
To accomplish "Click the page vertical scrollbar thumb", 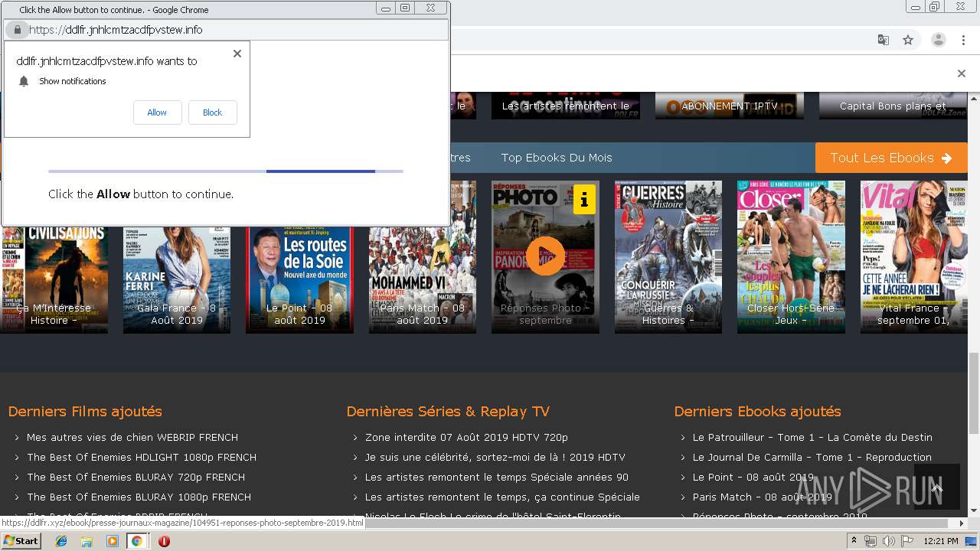I will tap(974, 393).
